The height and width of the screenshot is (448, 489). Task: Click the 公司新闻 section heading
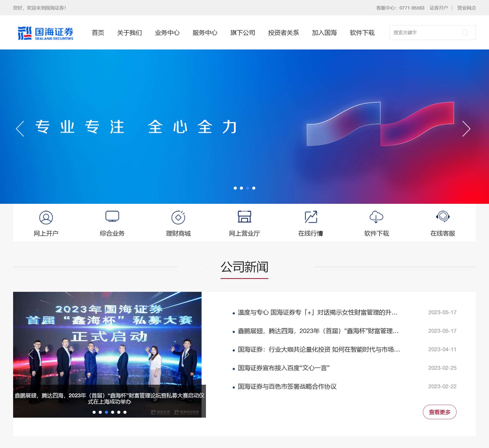[244, 267]
